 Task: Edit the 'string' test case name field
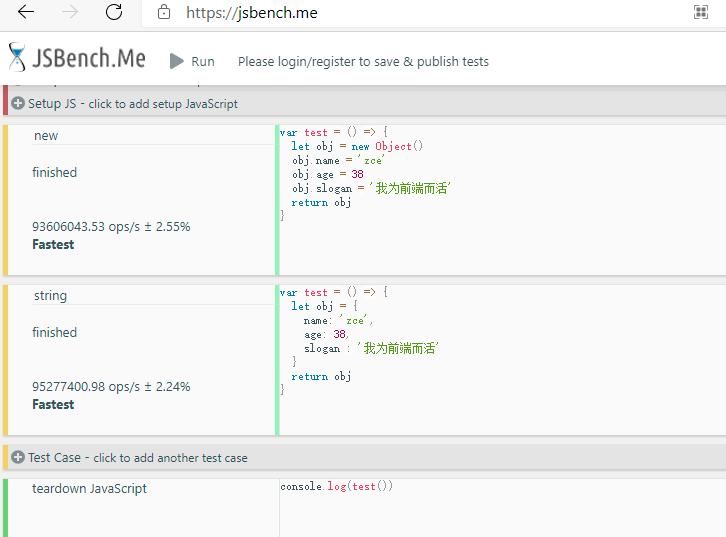(153, 295)
